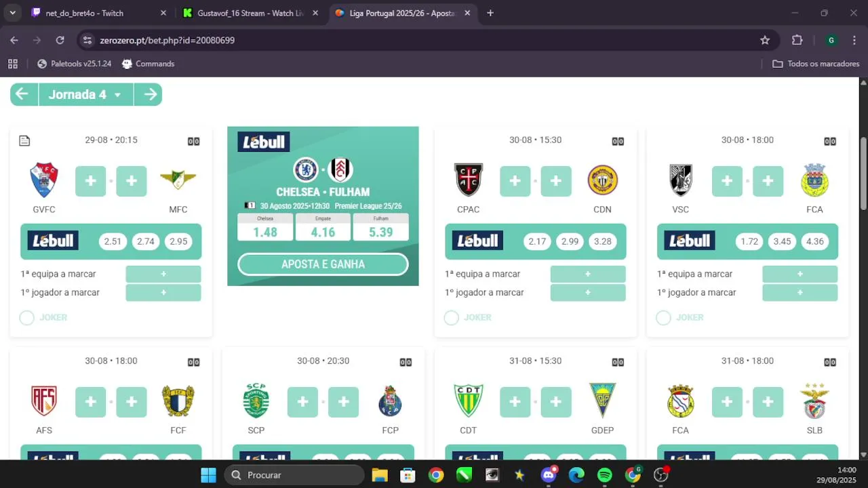Open a new browser tab
The image size is (868, 488).
click(x=490, y=13)
